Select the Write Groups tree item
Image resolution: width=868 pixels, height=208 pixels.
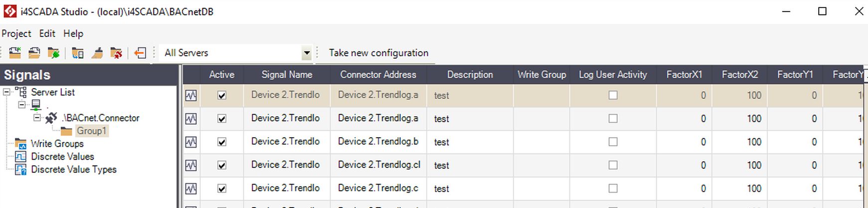point(57,144)
